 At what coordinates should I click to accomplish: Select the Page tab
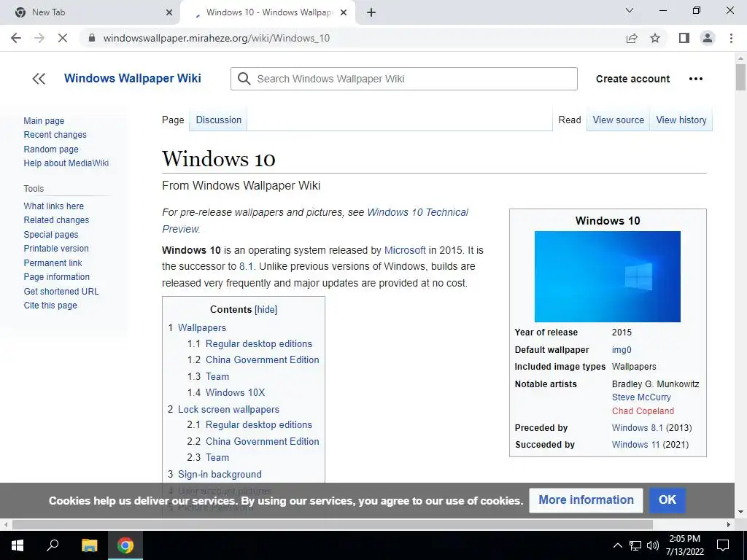pos(173,120)
